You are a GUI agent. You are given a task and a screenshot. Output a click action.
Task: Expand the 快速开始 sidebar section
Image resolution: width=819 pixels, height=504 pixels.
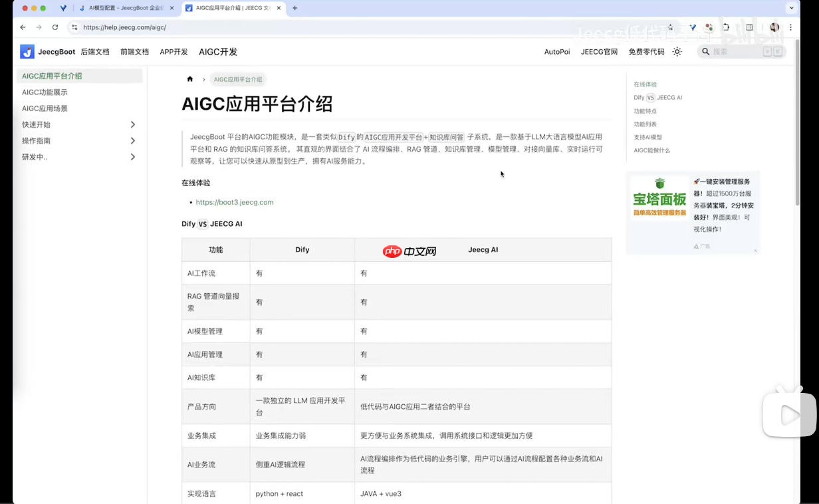click(x=132, y=124)
